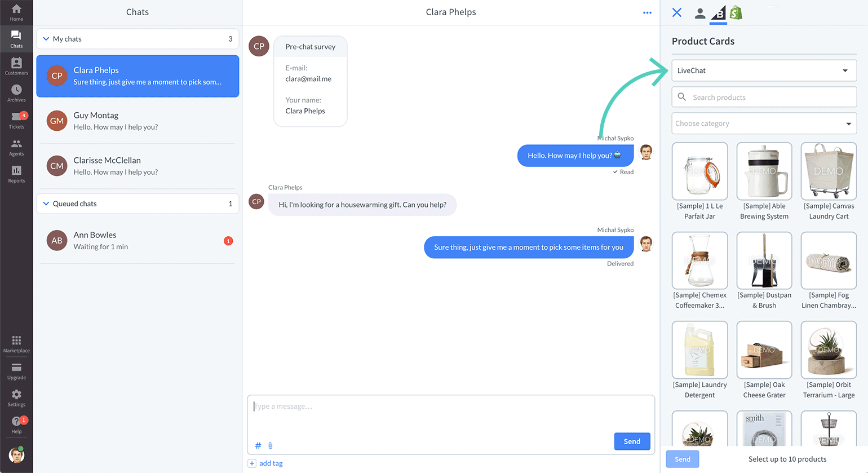The image size is (868, 473).
Task: Click the add tag link
Action: 271,463
